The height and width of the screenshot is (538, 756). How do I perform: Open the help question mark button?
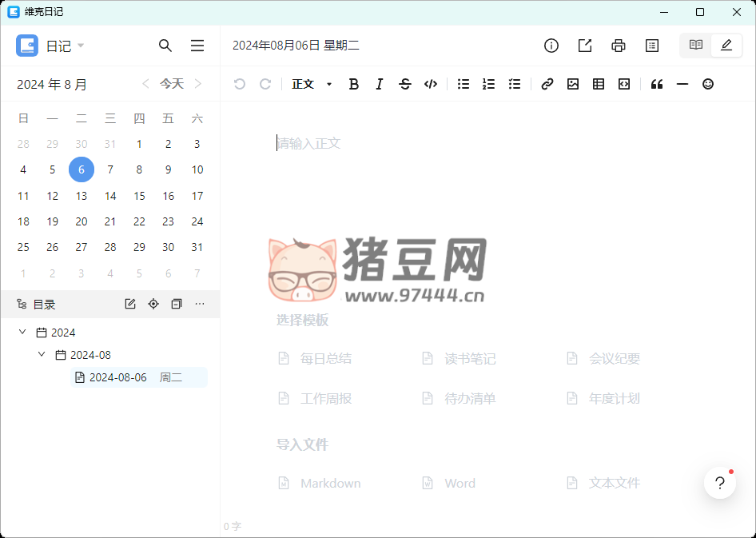[720, 483]
